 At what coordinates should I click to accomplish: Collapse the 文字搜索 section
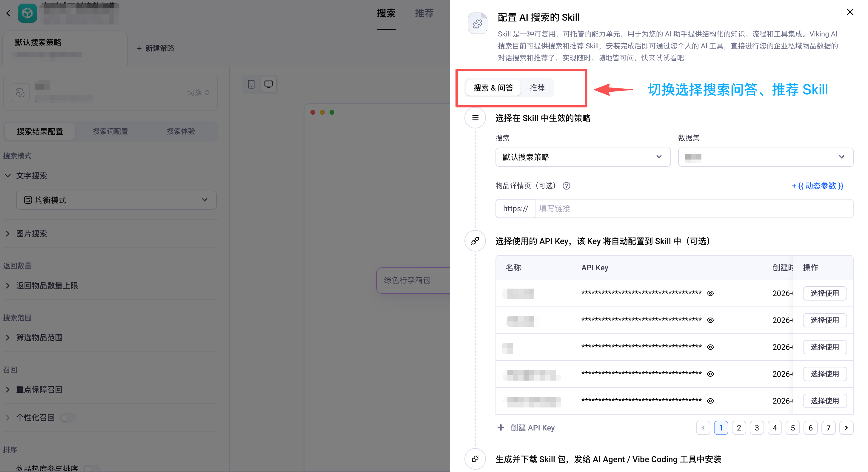[8, 176]
